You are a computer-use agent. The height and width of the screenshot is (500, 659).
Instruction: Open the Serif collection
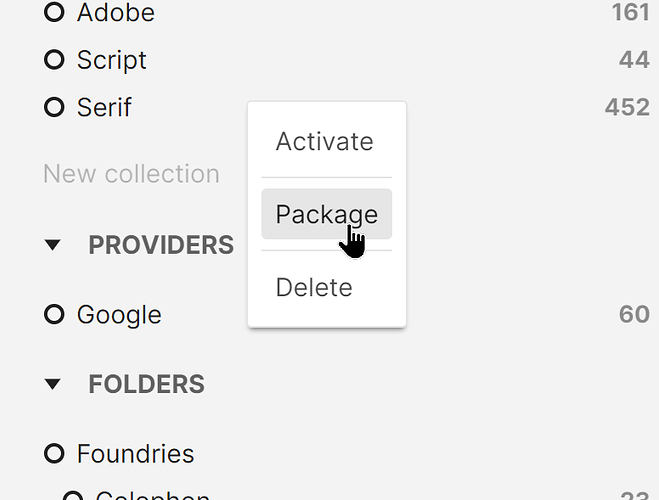pyautogui.click(x=104, y=107)
